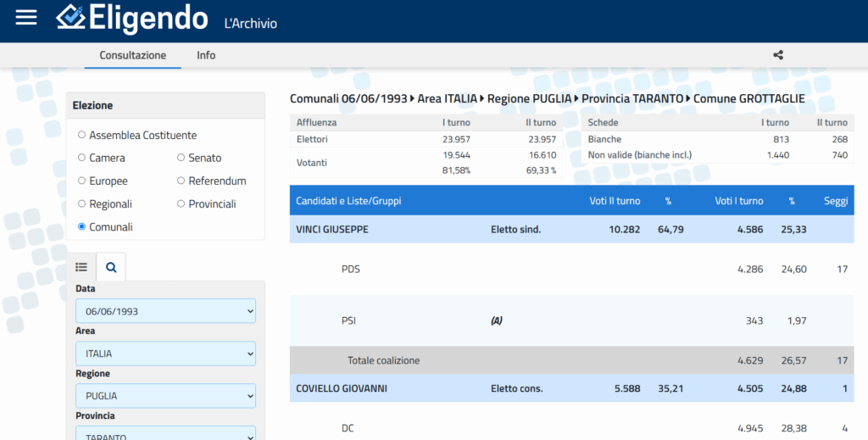Click breadcrumb Comune GROTTAGLIE
Viewport: 868px width, 440px height.
[x=749, y=98]
